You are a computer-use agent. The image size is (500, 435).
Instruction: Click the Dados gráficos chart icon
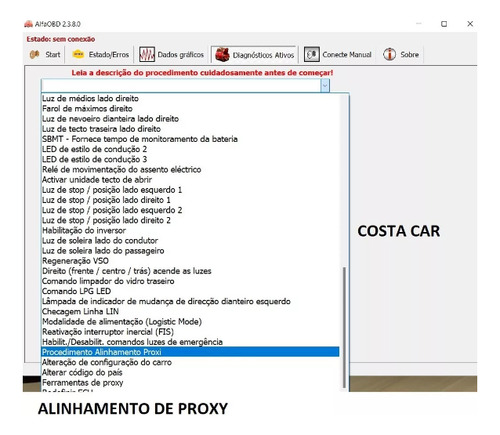tap(147, 54)
